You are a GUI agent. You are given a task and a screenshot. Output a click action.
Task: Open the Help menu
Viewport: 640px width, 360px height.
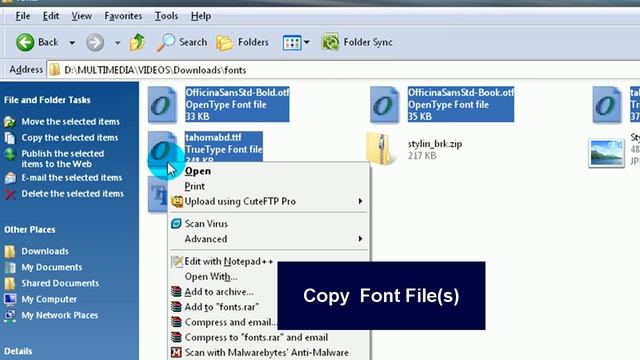coord(201,16)
